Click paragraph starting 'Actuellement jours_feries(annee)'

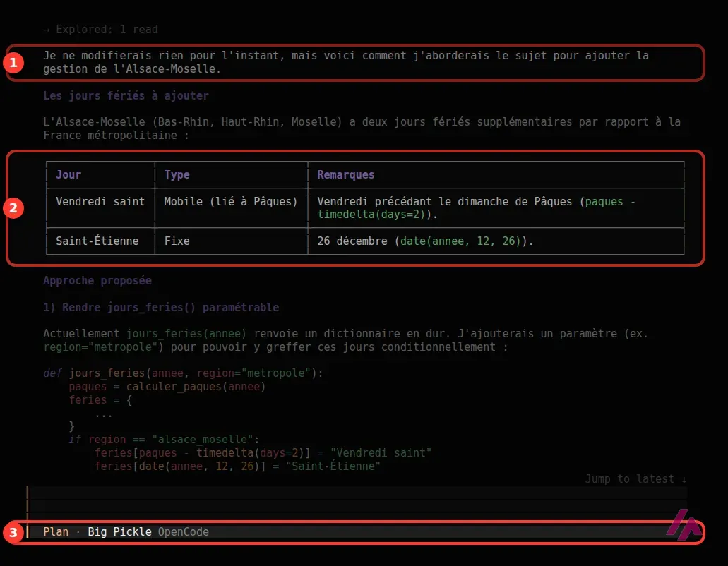(345, 340)
